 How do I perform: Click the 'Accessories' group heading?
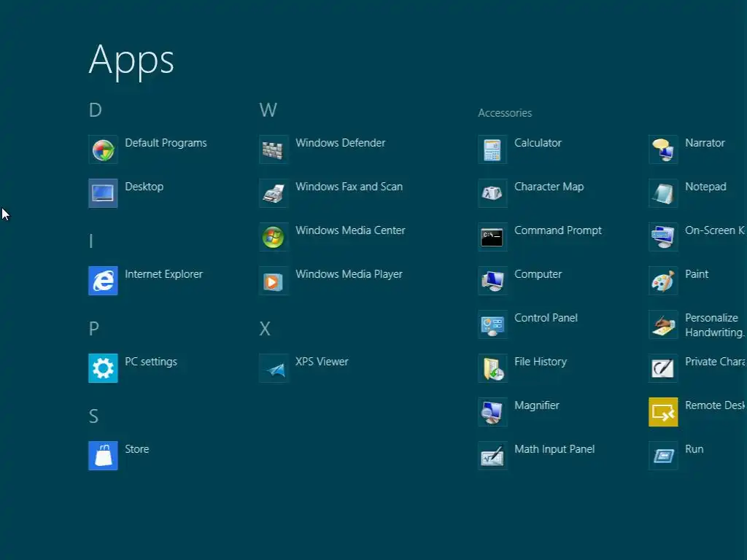coord(505,113)
